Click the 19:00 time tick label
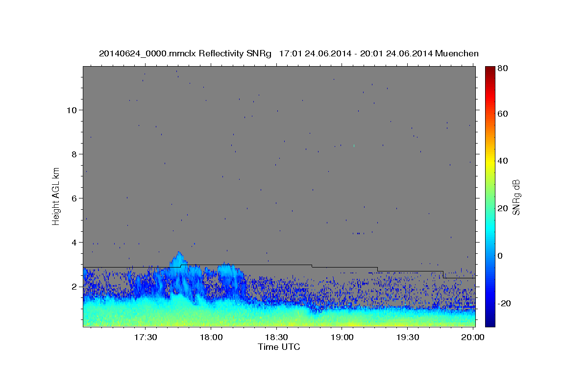 (x=342, y=338)
